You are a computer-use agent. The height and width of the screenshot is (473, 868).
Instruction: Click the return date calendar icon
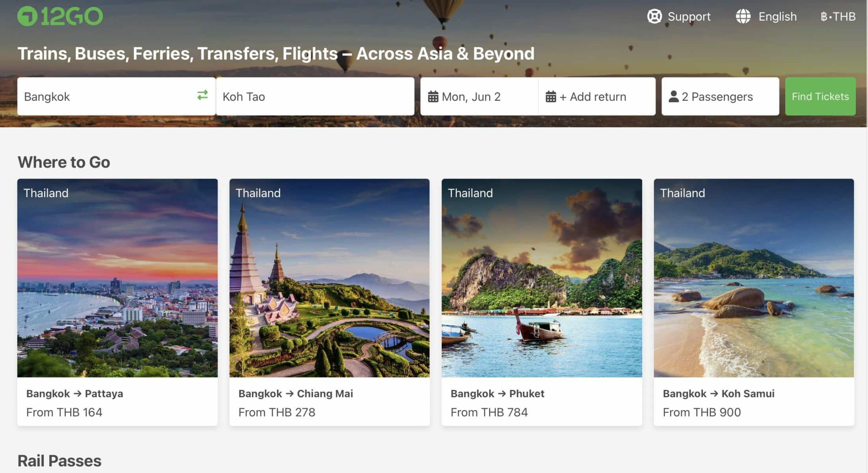[x=551, y=97]
